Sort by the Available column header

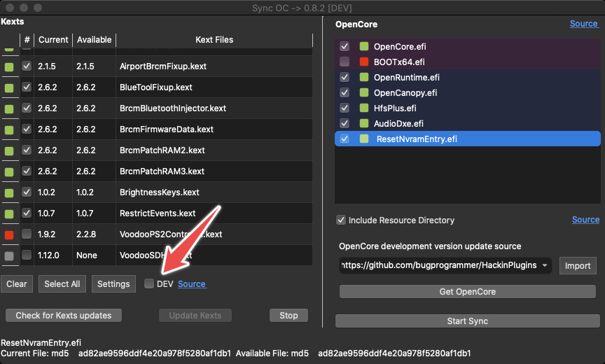tap(94, 40)
